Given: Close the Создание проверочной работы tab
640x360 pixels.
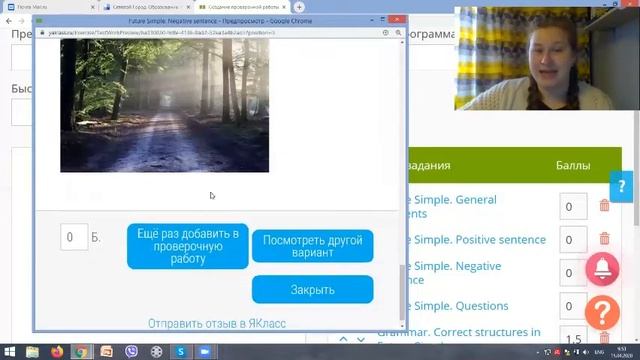Looking at the screenshot, I should tap(284, 7).
